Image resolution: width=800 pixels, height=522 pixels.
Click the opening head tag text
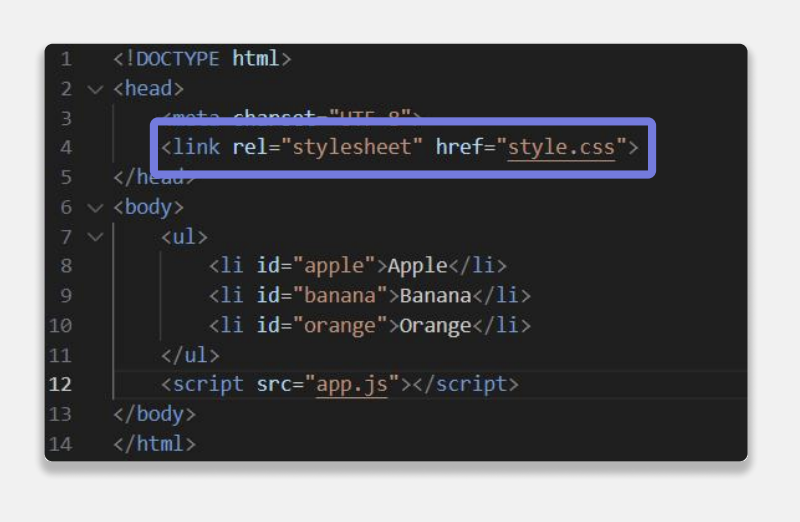pyautogui.click(x=148, y=89)
